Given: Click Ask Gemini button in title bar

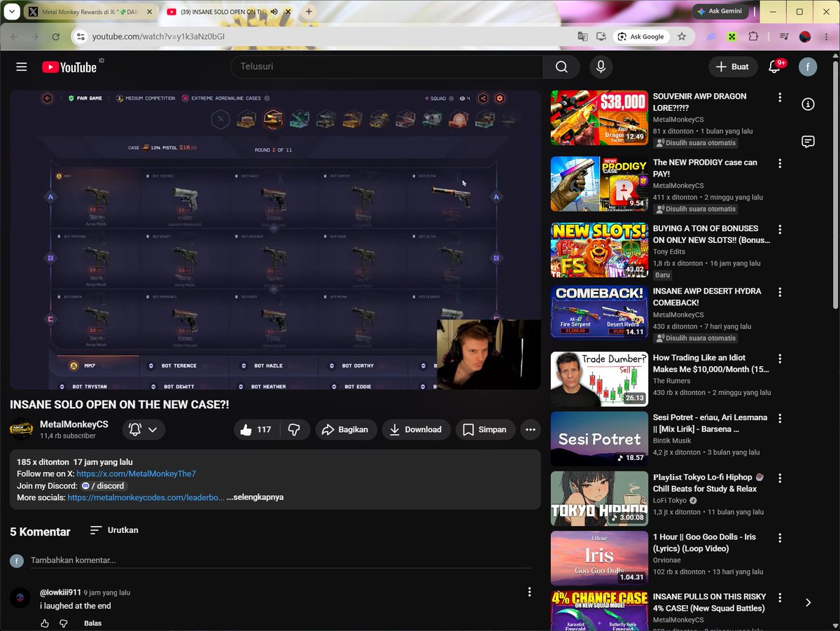Looking at the screenshot, I should [x=721, y=11].
